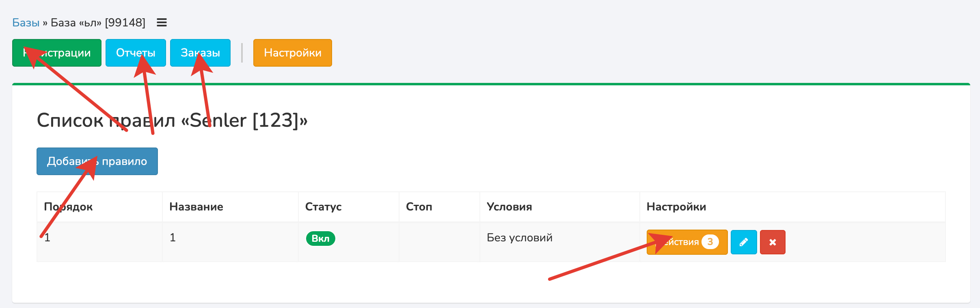Open the hamburger menu next to the base name
Viewport: 980px width, 308px height.
(x=162, y=23)
